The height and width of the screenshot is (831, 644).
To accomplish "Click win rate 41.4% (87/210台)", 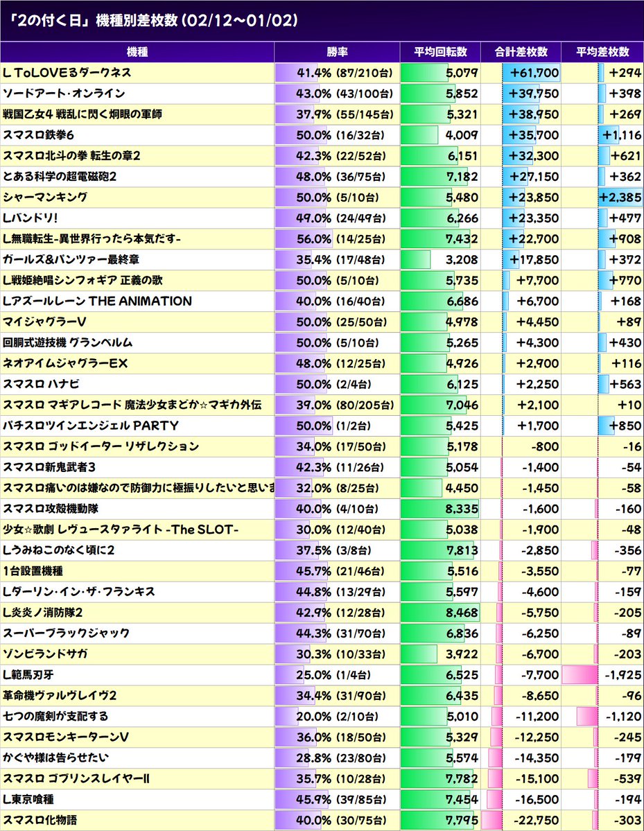I will click(x=345, y=73).
